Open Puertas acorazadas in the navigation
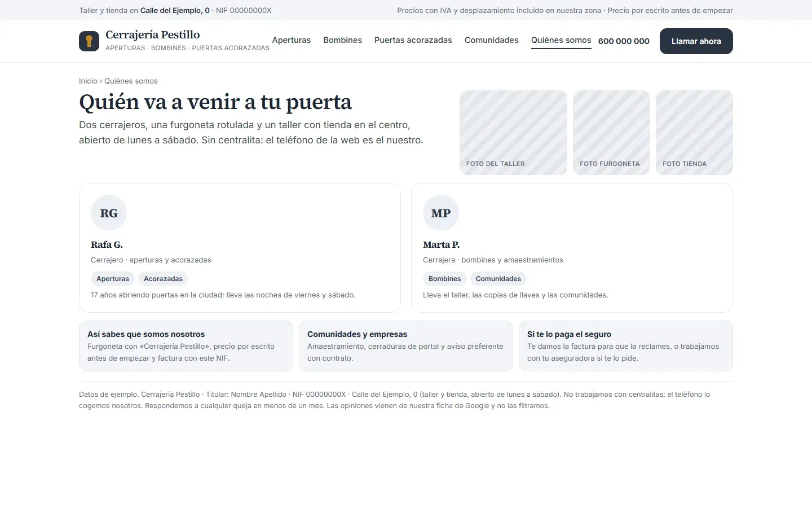 click(x=413, y=40)
